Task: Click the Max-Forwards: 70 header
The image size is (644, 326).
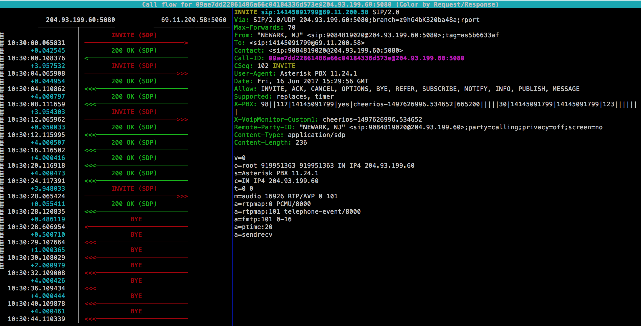Action: [265, 27]
